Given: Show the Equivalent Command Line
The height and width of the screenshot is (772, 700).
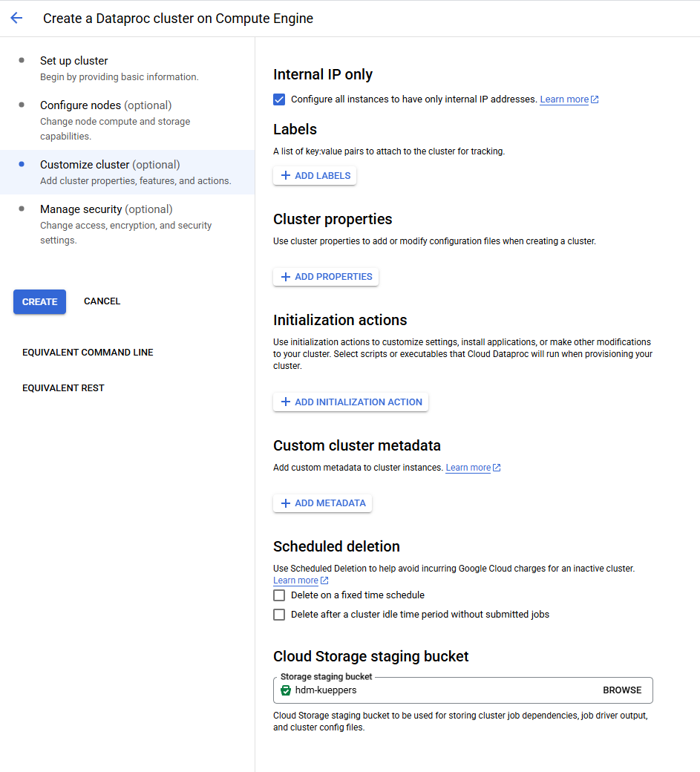Looking at the screenshot, I should (88, 353).
